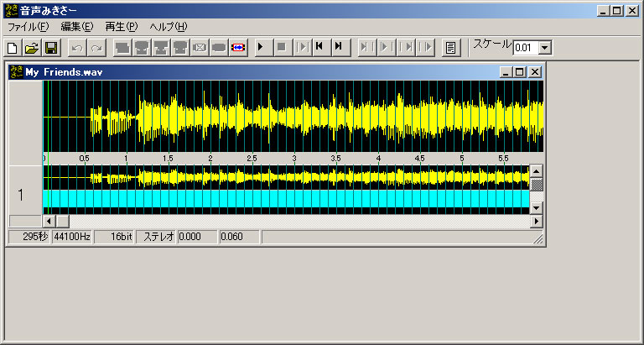Click the 16bit status field
The image size is (644, 345).
(x=114, y=237)
